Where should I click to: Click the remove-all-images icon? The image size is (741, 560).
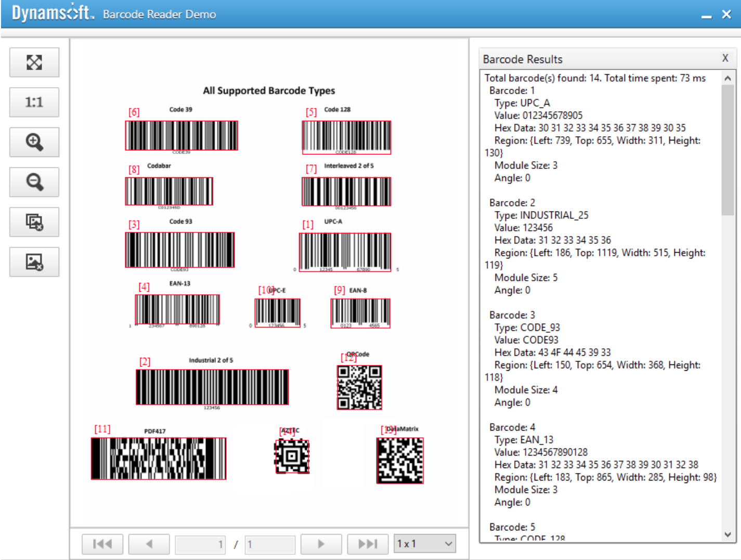coord(34,222)
